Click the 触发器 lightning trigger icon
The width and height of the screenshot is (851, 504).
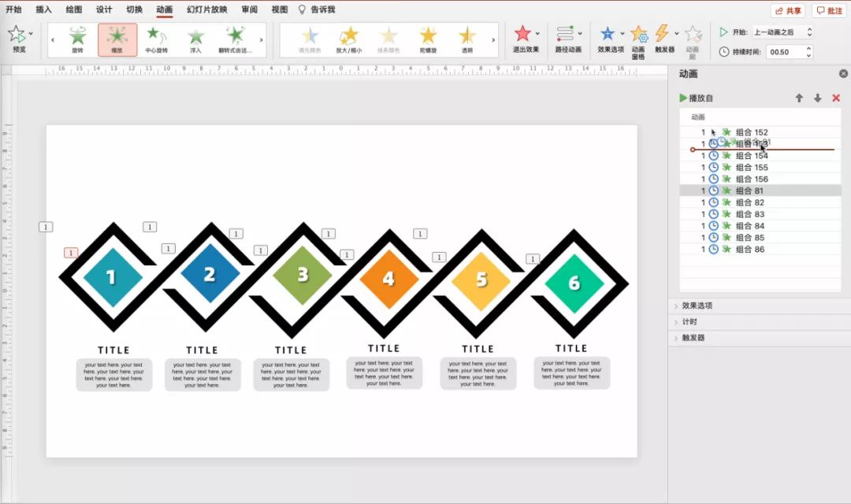pyautogui.click(x=662, y=33)
